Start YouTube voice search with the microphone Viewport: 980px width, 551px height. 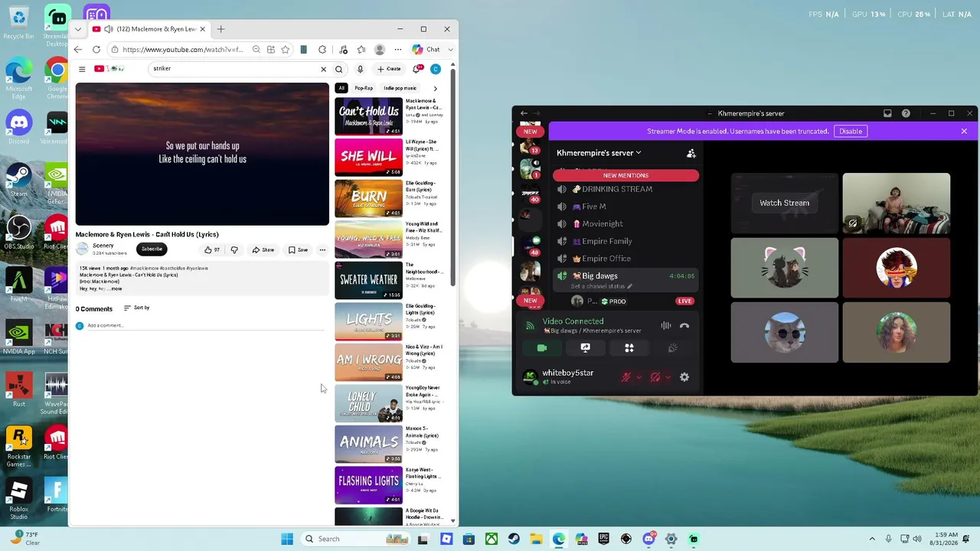(360, 69)
